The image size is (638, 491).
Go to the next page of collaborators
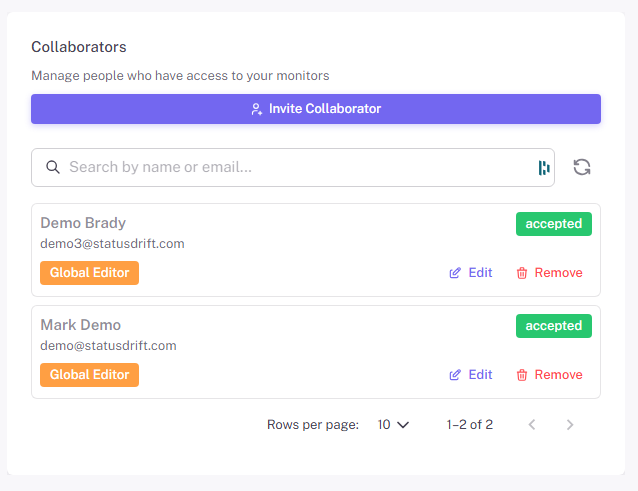pyautogui.click(x=570, y=424)
